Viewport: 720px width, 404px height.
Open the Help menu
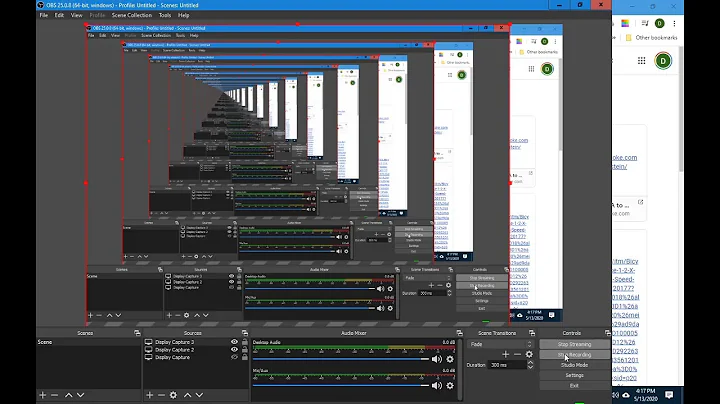[184, 15]
